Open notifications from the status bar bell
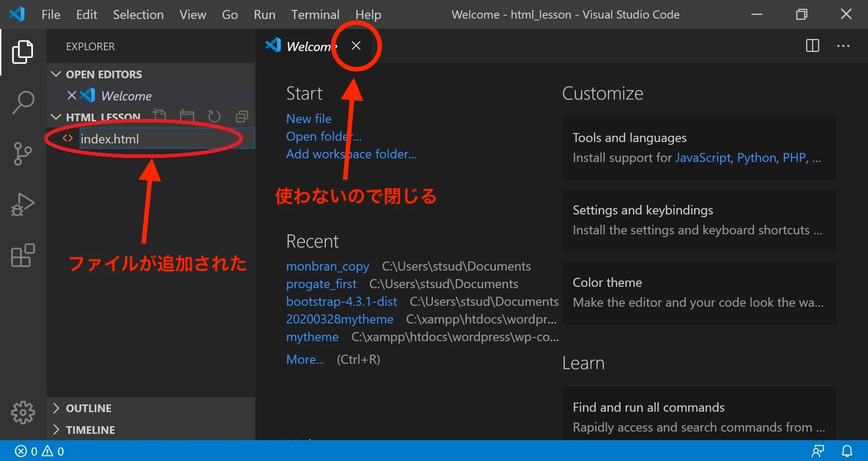The height and width of the screenshot is (461, 868). coord(848,451)
